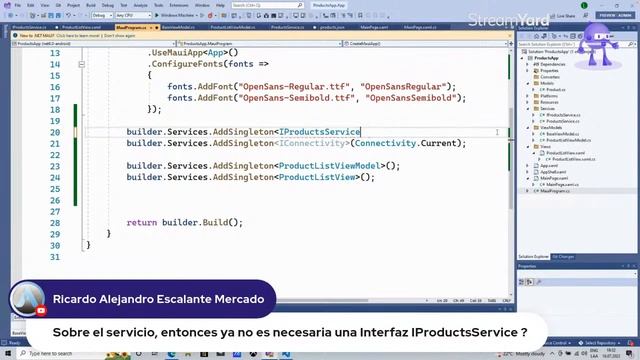
Task: Switch to the MauiProgram.cs tab
Action: (131, 27)
